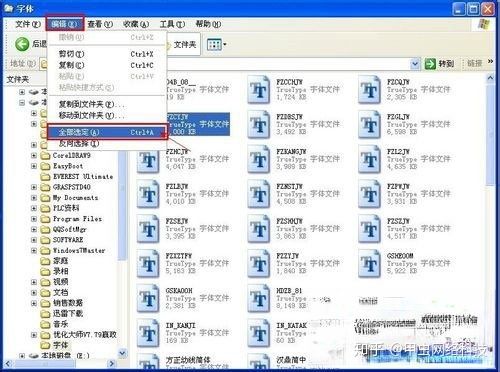The image size is (500, 372).
Task: Expand the 销售数据 folder node
Action: click(34, 303)
